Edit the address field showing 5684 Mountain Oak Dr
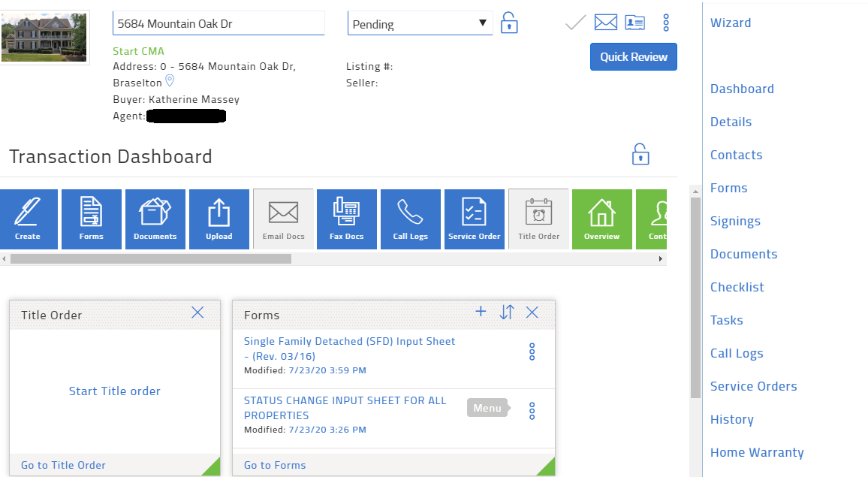Screen dimensions: 868x477 coord(218,23)
